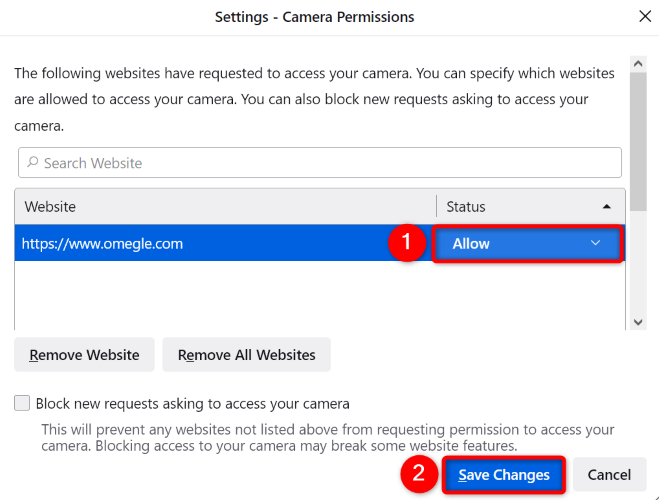Click the red number 1 badge
The image size is (659, 500).
406,244
